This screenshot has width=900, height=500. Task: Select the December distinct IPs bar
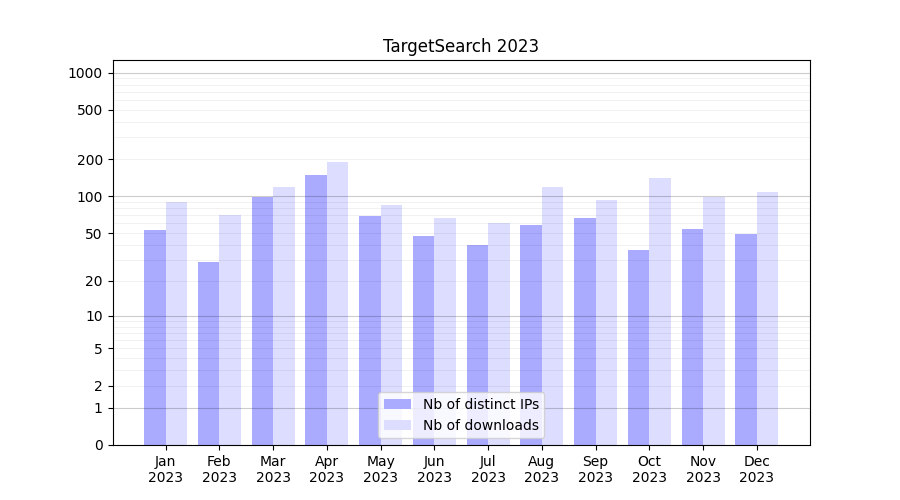(746, 339)
